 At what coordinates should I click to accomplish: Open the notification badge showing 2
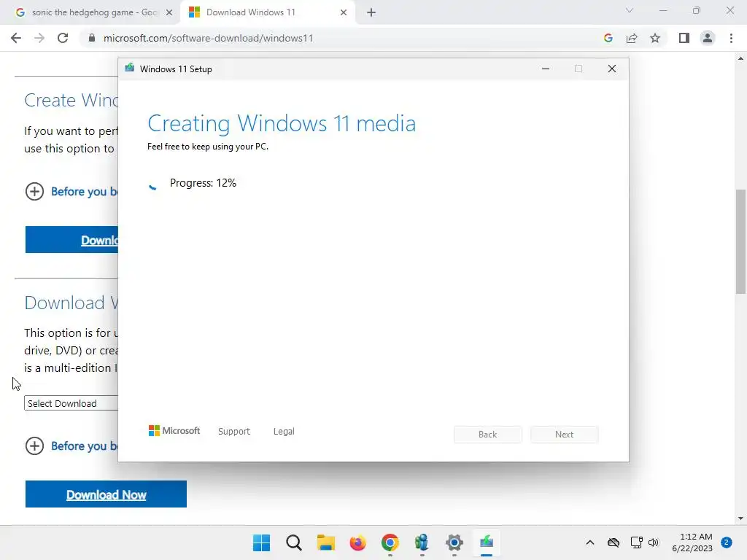(x=727, y=542)
